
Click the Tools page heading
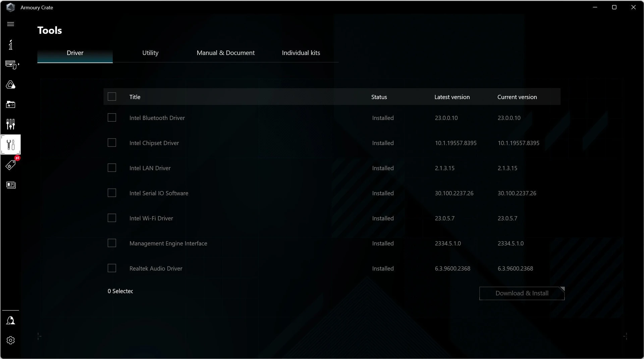[50, 31]
